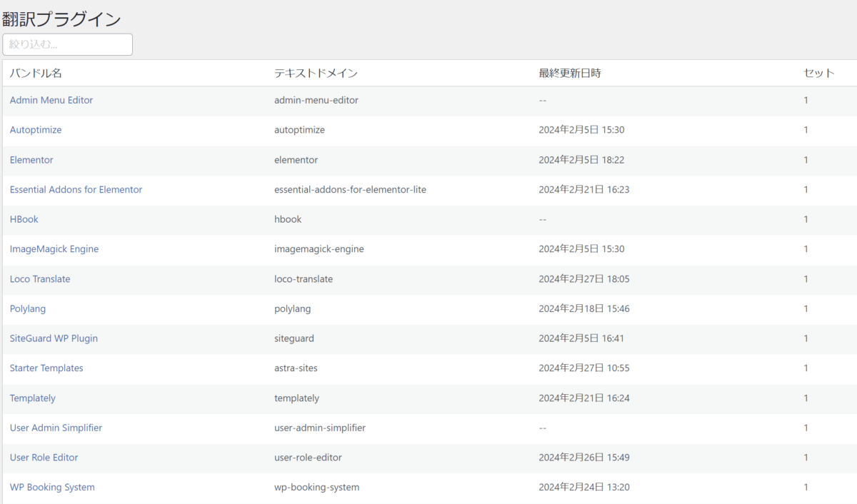This screenshot has width=857, height=504.
Task: Open the Autoptimize bundle link
Action: [x=36, y=130]
